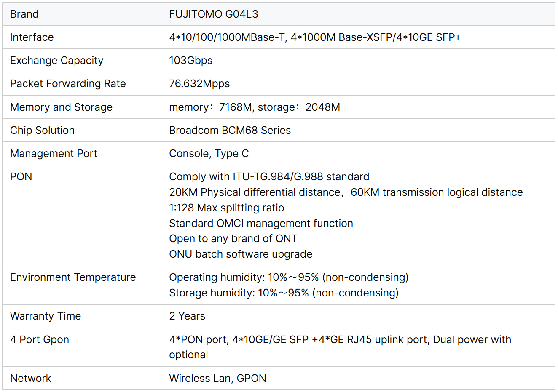Click the memory 7168M storage text
This screenshot has height=392, width=558.
tap(254, 107)
